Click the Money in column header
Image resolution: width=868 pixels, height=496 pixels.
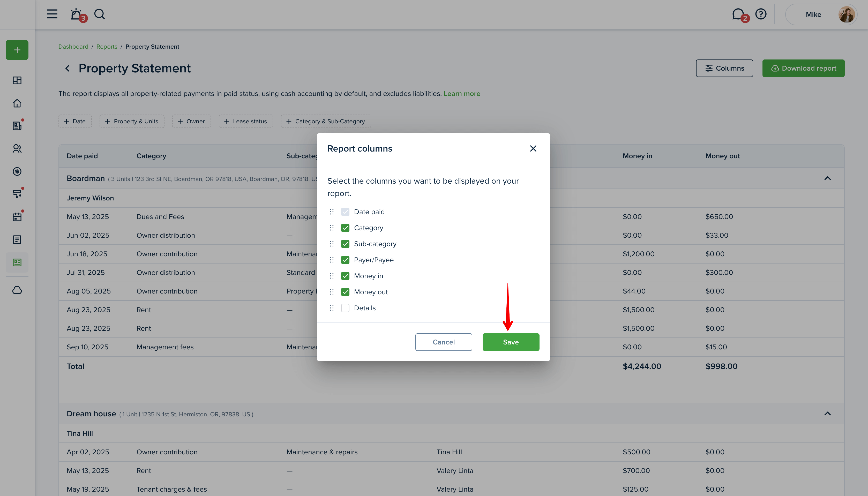click(x=637, y=156)
